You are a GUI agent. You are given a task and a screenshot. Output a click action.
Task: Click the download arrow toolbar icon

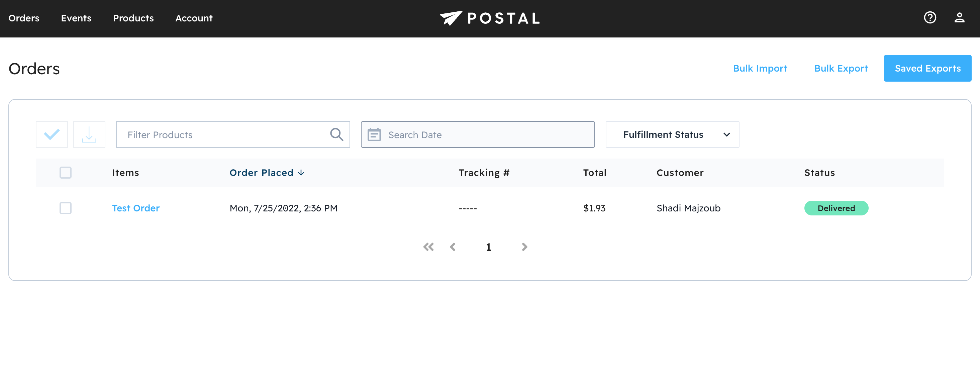pyautogui.click(x=89, y=134)
